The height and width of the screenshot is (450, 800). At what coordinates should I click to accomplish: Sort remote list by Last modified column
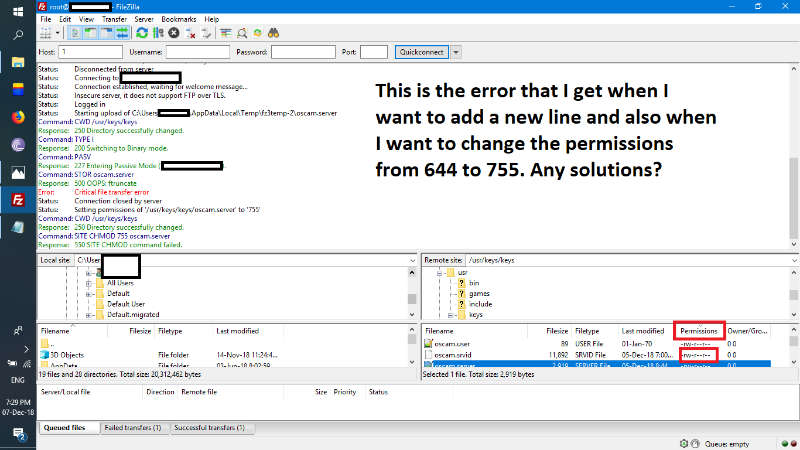point(643,331)
